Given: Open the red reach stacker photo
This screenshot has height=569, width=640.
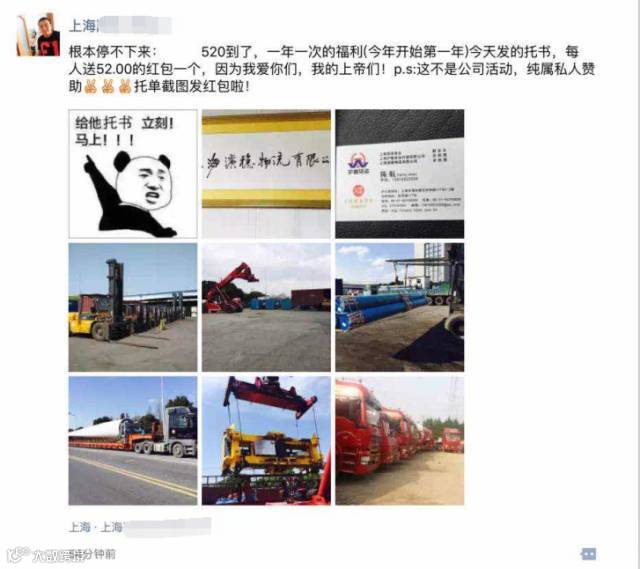Looking at the screenshot, I should coord(266,307).
